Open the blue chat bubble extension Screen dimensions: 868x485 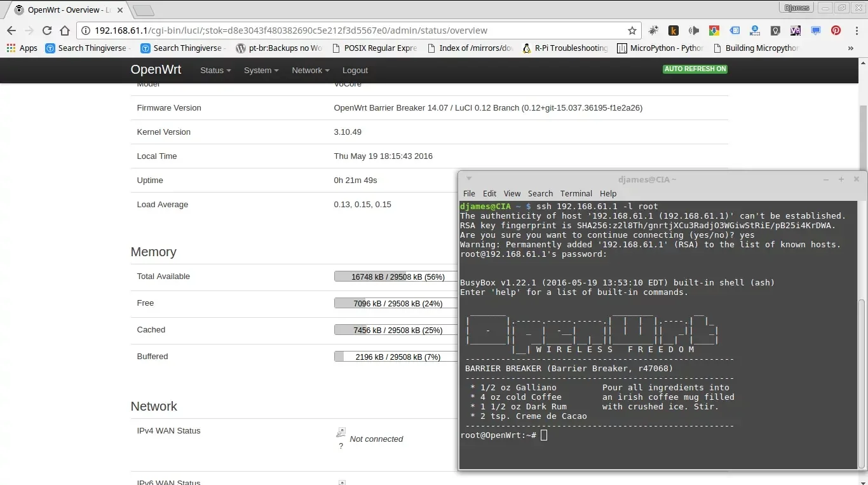coord(816,31)
